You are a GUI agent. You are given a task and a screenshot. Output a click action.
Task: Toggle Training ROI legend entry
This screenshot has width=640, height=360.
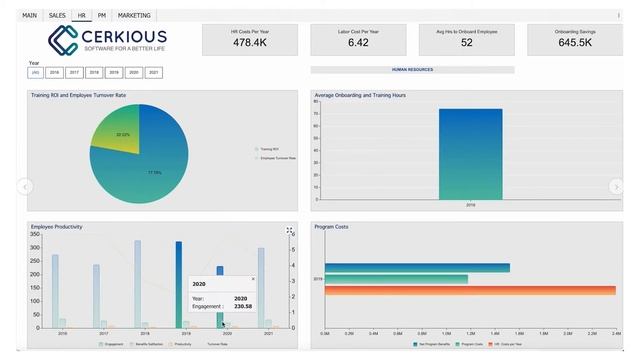tap(267, 149)
